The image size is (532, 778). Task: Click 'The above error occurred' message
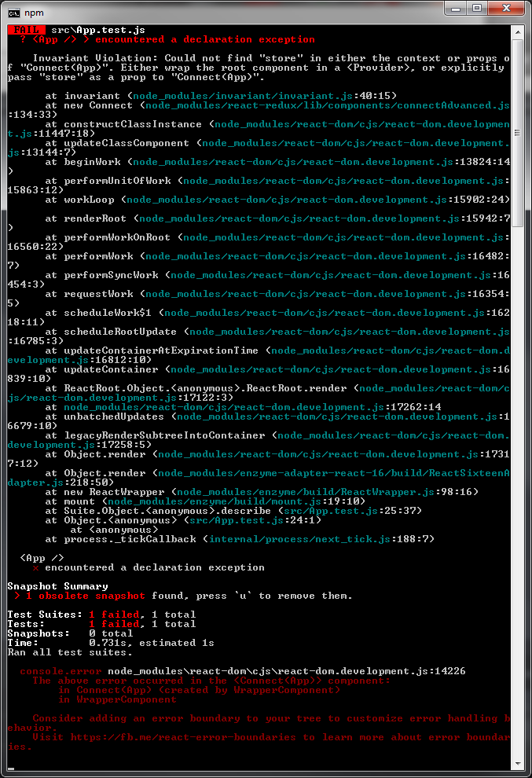(x=211, y=681)
